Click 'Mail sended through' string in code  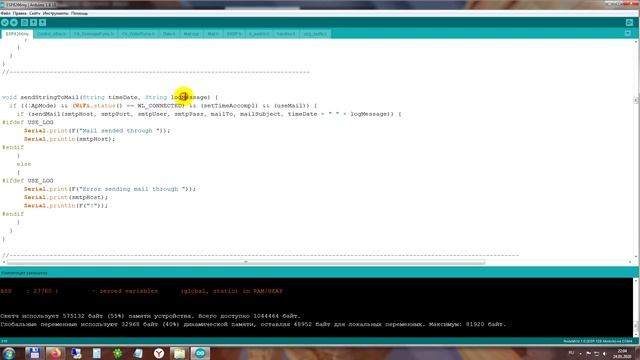119,131
